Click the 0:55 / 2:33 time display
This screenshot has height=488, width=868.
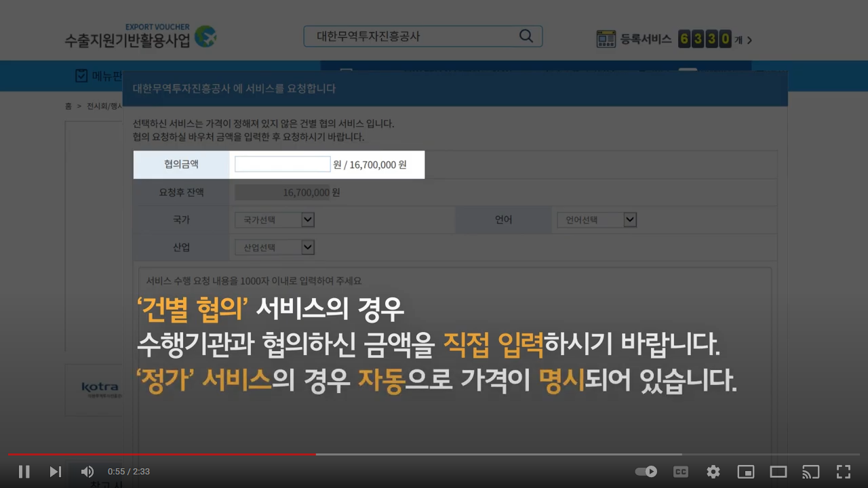pyautogui.click(x=129, y=472)
